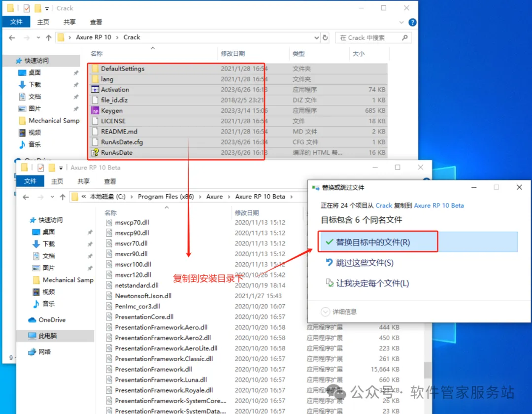Sort by 类型 column in Crack window
Image resolution: width=532 pixels, height=414 pixels.
pos(299,54)
